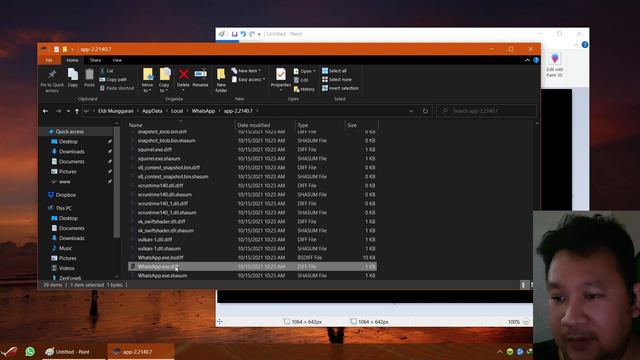Image resolution: width=640 pixels, height=360 pixels.
Task: Sort files by Type column header
Action: point(320,125)
